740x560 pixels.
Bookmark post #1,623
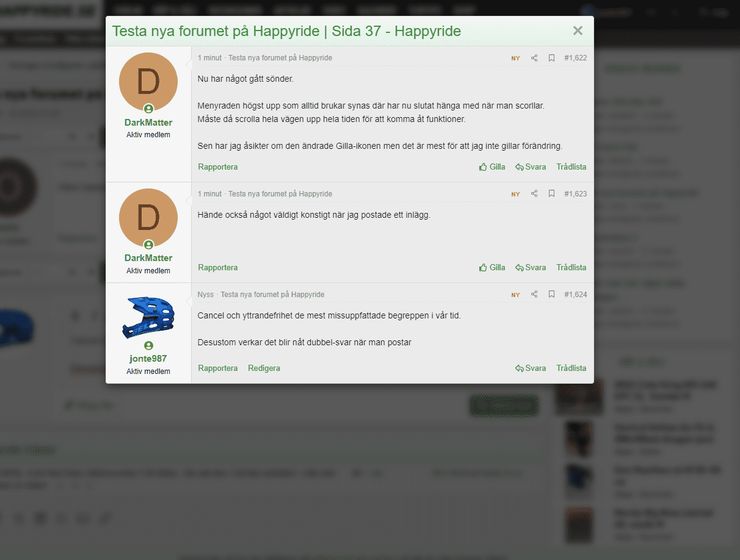551,194
